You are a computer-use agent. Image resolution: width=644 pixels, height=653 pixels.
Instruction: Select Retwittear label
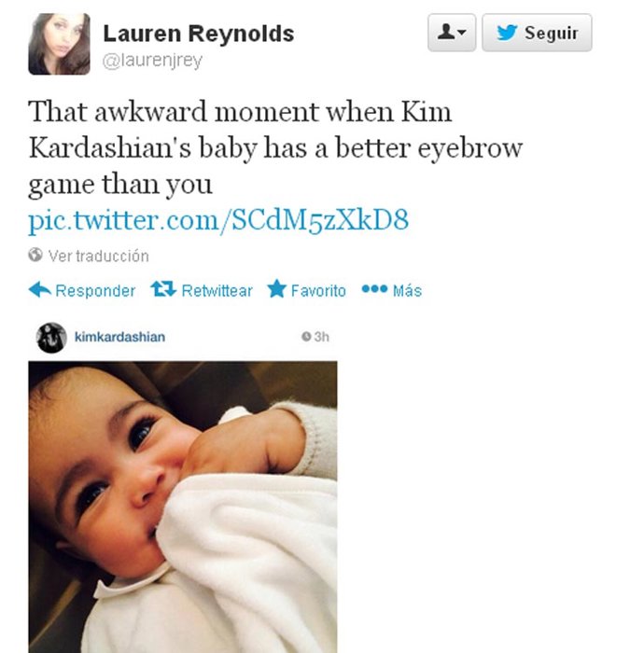pos(217,290)
